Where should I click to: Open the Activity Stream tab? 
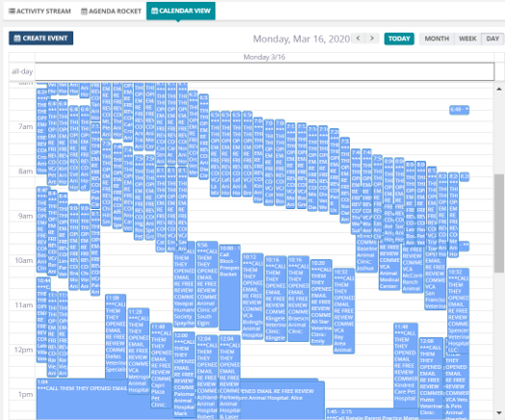[x=40, y=12]
